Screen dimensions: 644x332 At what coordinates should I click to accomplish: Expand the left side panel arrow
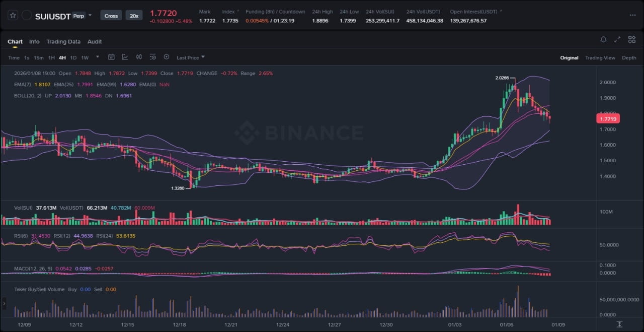tap(4, 303)
